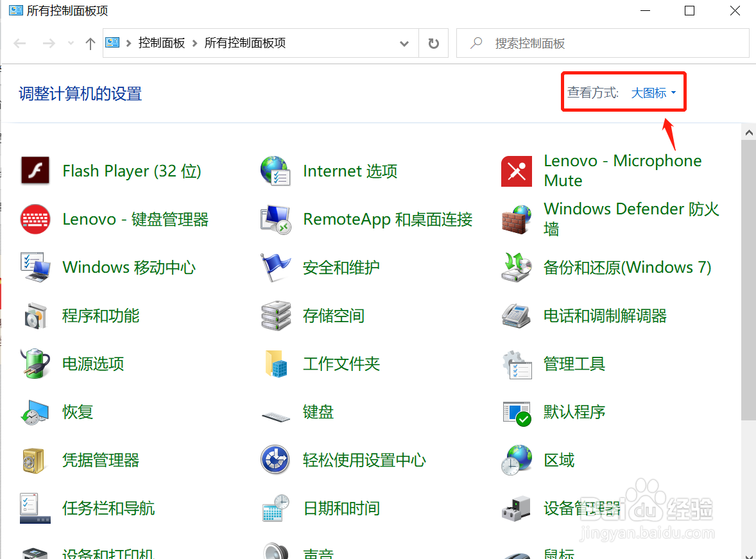Open the 存储空间 stacked drives icon
This screenshot has width=756, height=559.
(275, 315)
